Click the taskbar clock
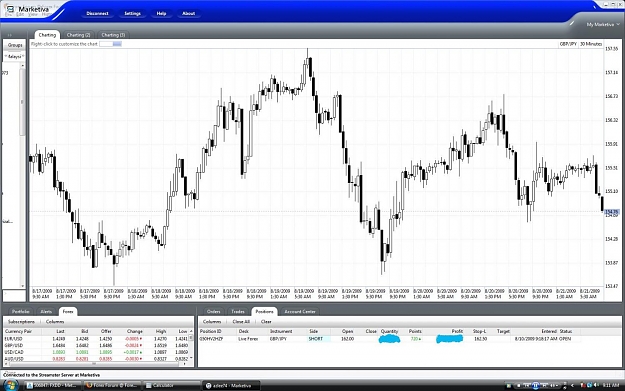 [612, 385]
